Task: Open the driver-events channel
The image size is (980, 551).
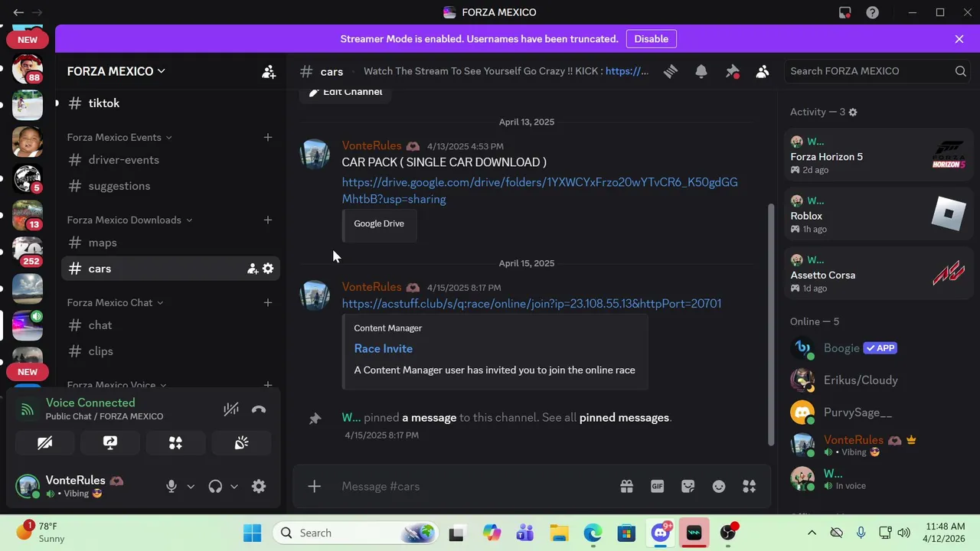Action: [x=170, y=160]
